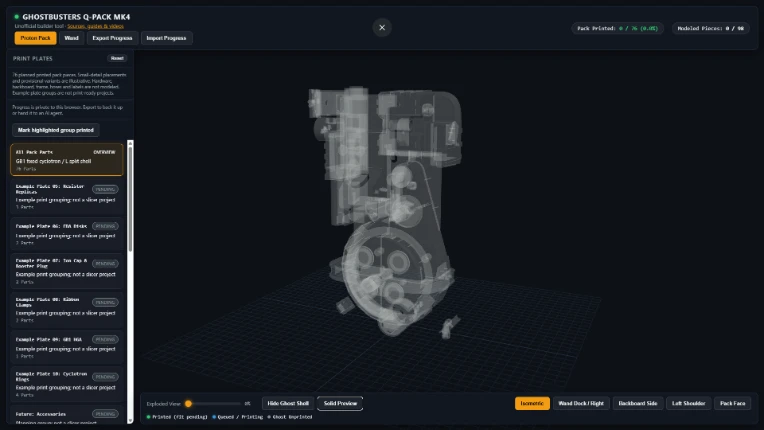The image size is (764, 430).
Task: Toggle Solid Preview mode
Action: [340, 403]
